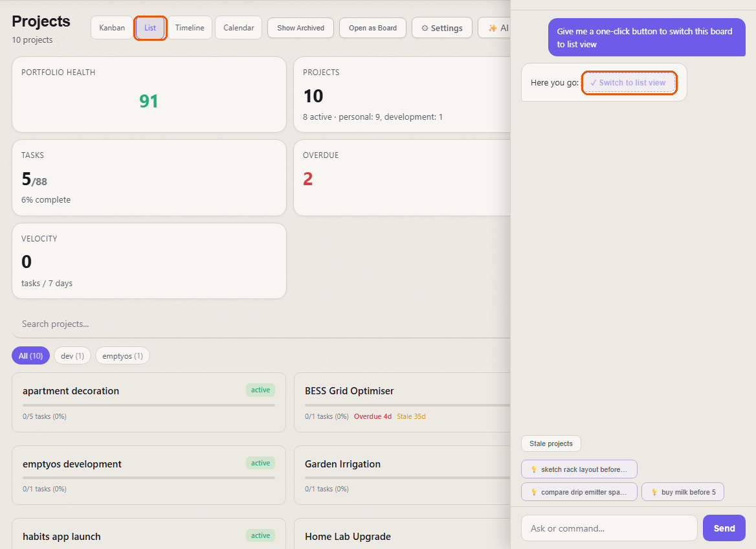Click the 10 projects subtitle
Screen dimensions: 756x549
32,40
